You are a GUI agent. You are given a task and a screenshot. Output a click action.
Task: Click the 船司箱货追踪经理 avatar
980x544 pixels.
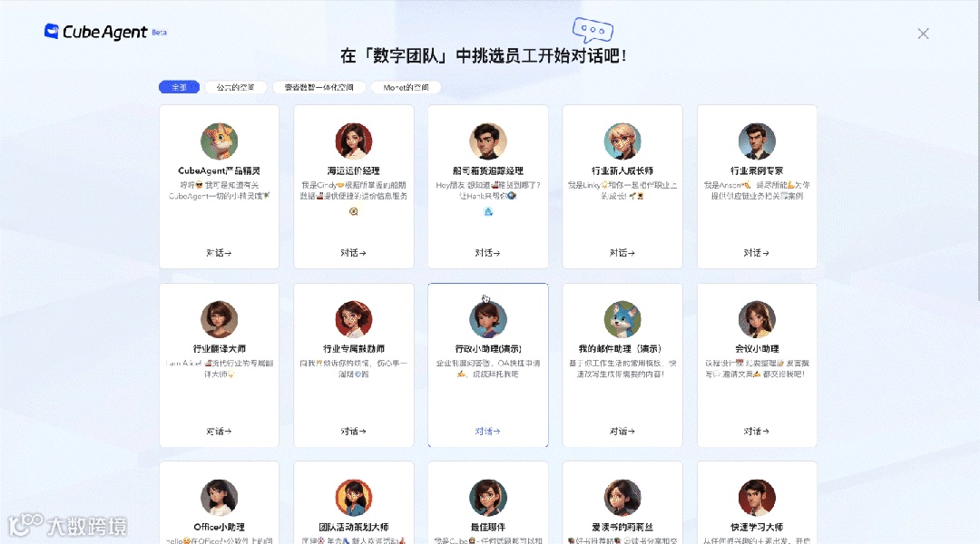[x=488, y=141]
